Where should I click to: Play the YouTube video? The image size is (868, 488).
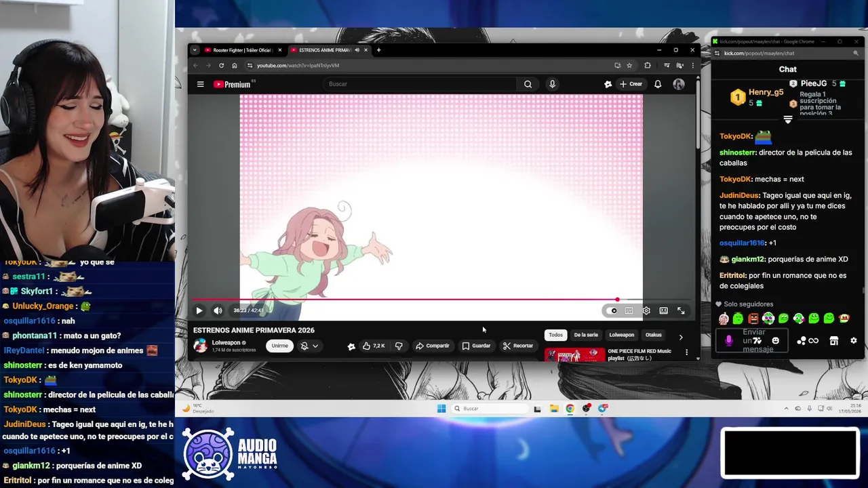(199, 310)
